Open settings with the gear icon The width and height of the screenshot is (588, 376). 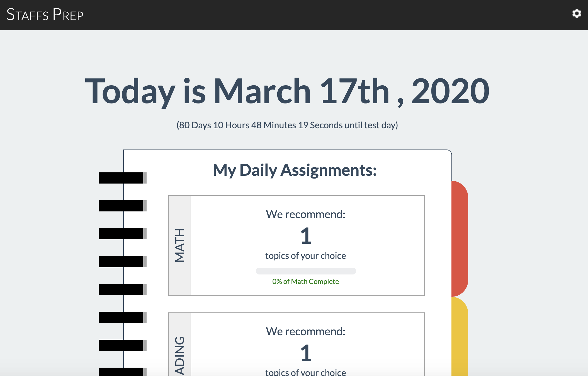(577, 13)
